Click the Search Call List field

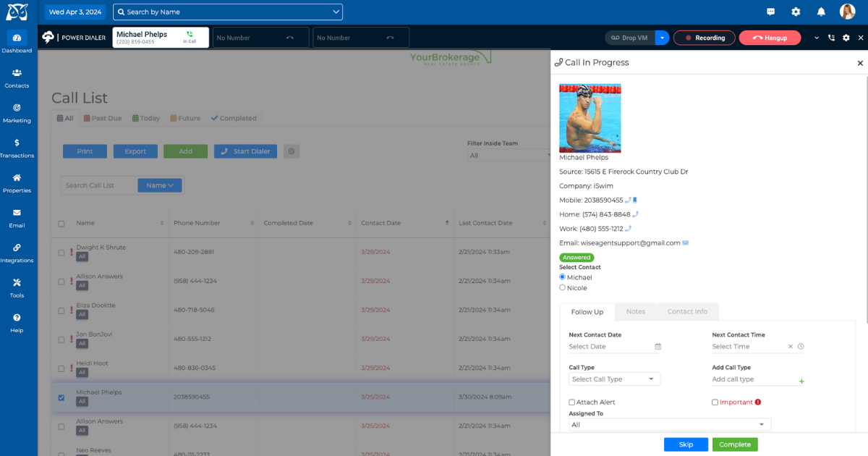pyautogui.click(x=98, y=185)
